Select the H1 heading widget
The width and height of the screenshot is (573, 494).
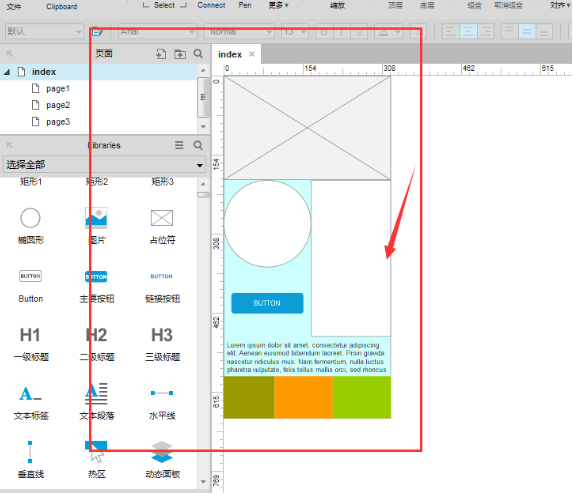click(30, 335)
